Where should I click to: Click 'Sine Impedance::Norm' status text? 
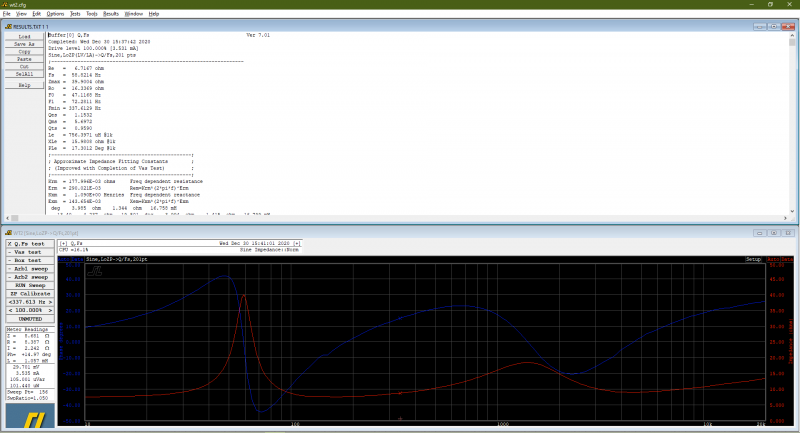click(270, 250)
